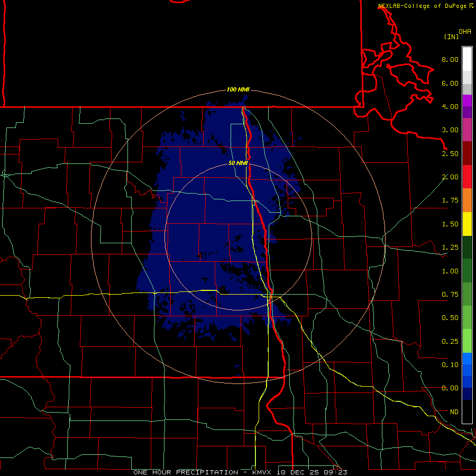Click the 1.50 legend value
Image resolution: width=476 pixels, height=476 pixels.
tap(450, 224)
